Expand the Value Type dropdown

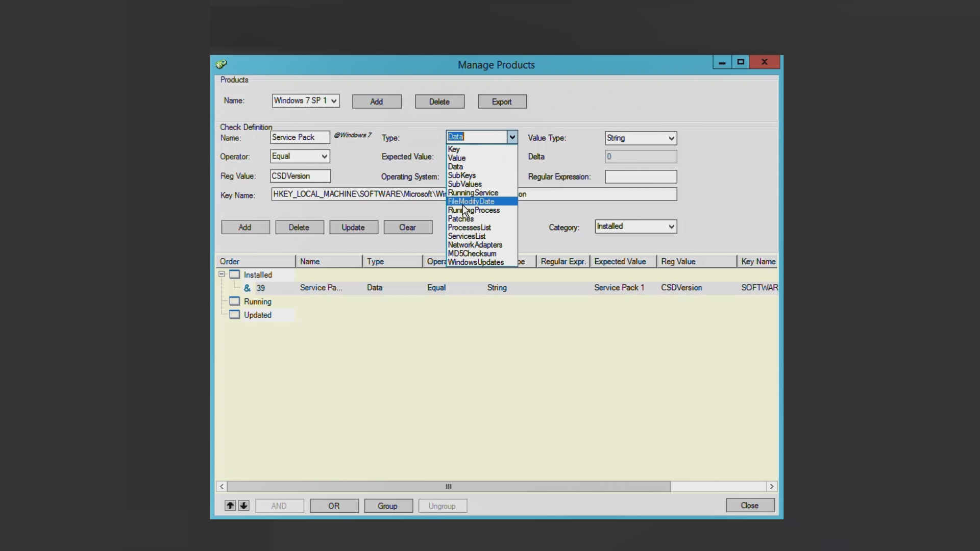(x=671, y=137)
